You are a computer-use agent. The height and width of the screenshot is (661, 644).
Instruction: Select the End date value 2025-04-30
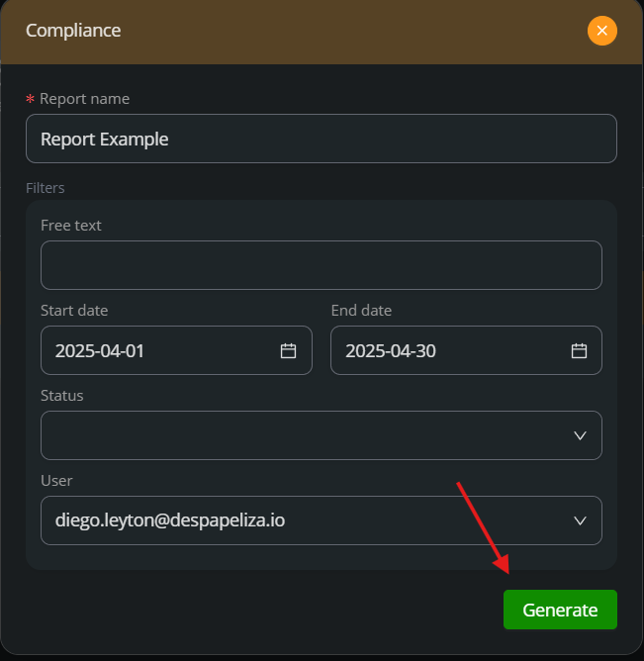391,350
